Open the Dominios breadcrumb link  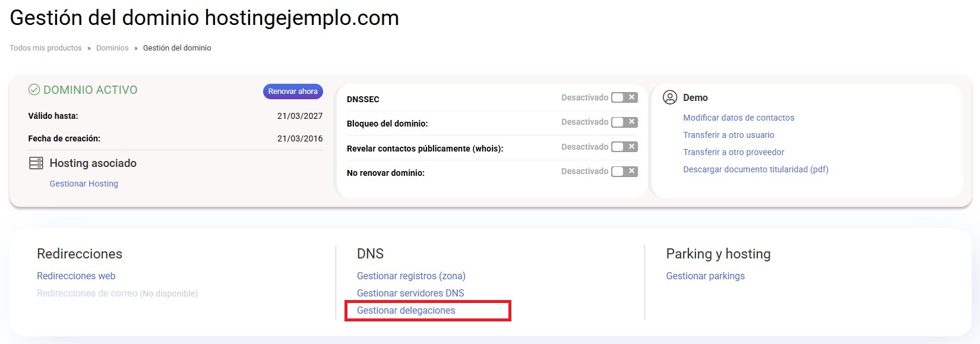112,48
